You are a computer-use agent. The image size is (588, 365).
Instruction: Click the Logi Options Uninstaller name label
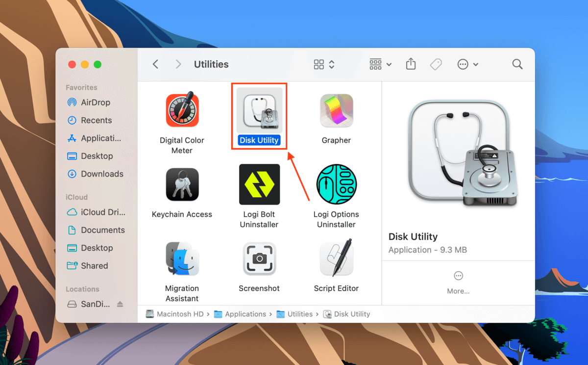pyautogui.click(x=336, y=219)
